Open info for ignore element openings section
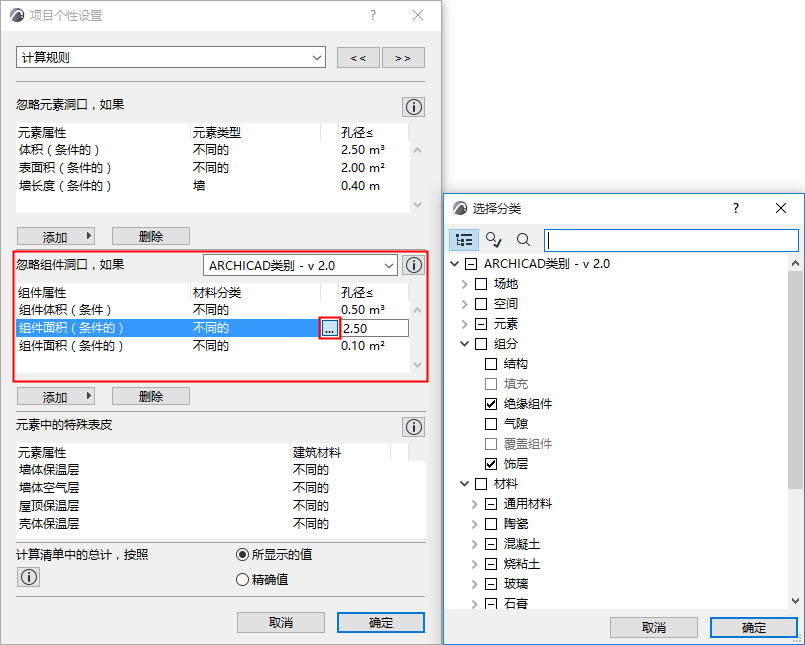 pyautogui.click(x=413, y=107)
